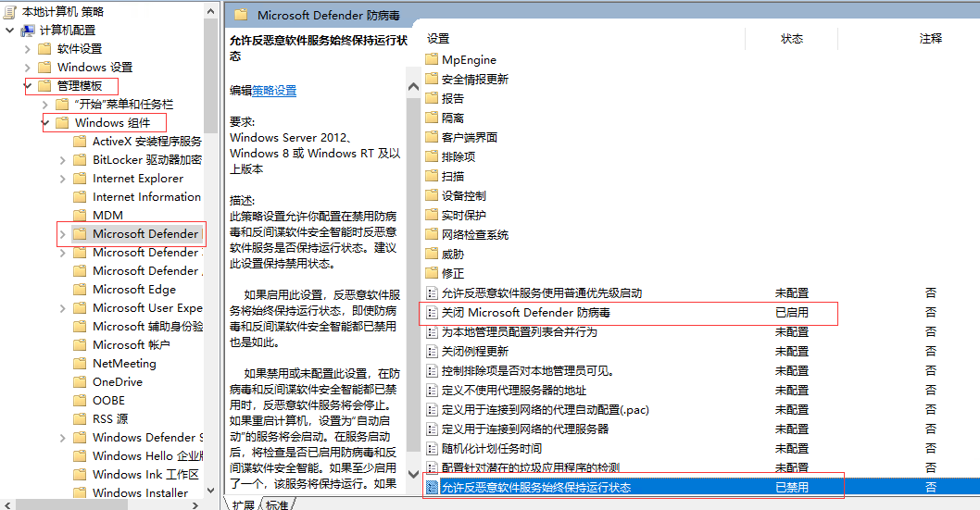Expand the 软件设置 node
This screenshot has height=510, width=980.
click(x=27, y=49)
